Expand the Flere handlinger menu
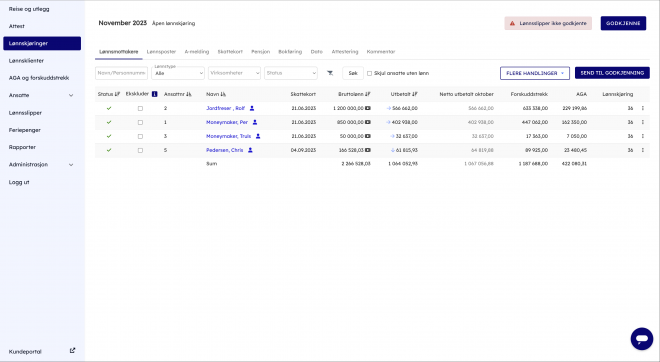660x362 pixels. [x=535, y=73]
